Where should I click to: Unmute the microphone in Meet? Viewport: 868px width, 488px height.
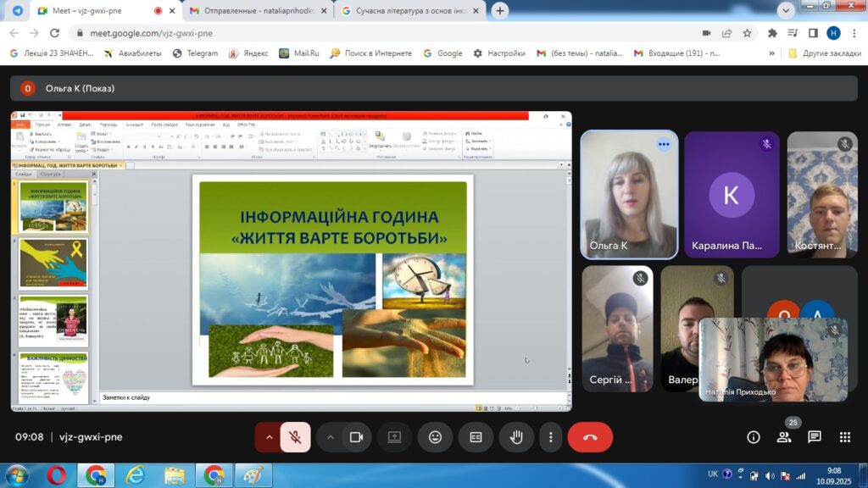coord(295,437)
